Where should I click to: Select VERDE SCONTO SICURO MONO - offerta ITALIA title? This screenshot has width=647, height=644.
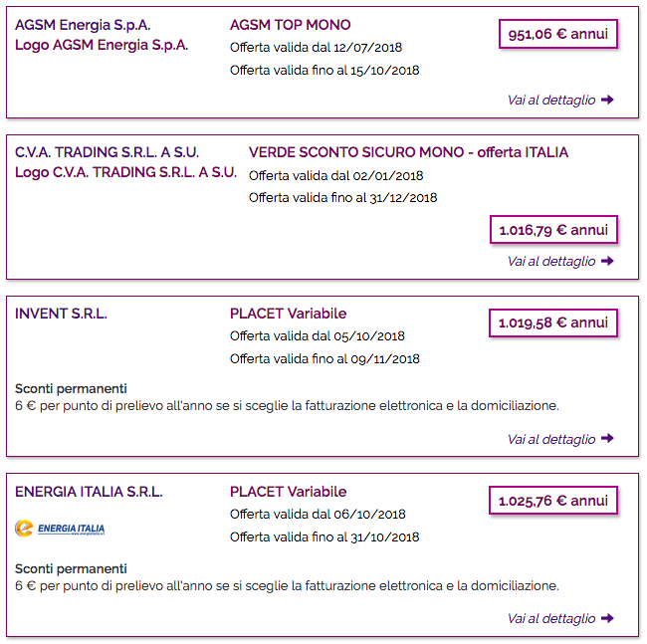coord(408,152)
